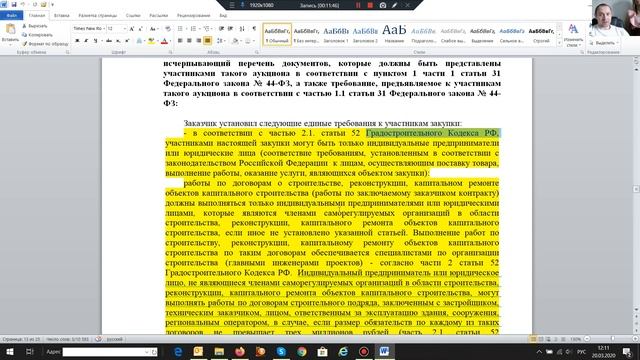Click the Cut (Вырезать) button
The width and height of the screenshot is (640, 360).
[35, 26]
